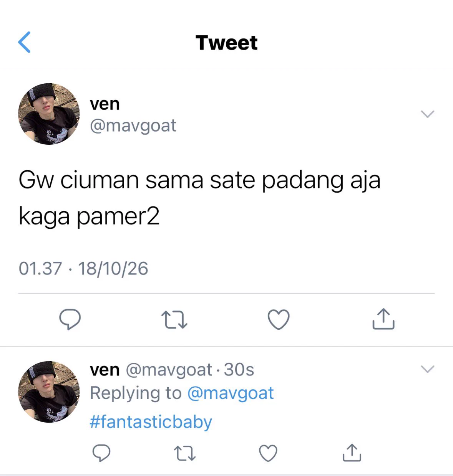The width and height of the screenshot is (453, 476).
Task: Like the #fantasticbaby reply
Action: tap(268, 453)
